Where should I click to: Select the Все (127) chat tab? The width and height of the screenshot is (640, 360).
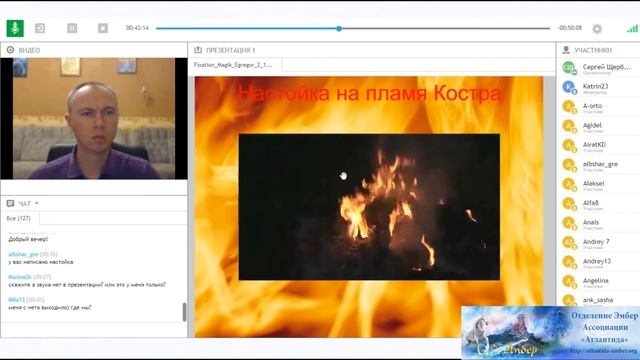pyautogui.click(x=19, y=218)
